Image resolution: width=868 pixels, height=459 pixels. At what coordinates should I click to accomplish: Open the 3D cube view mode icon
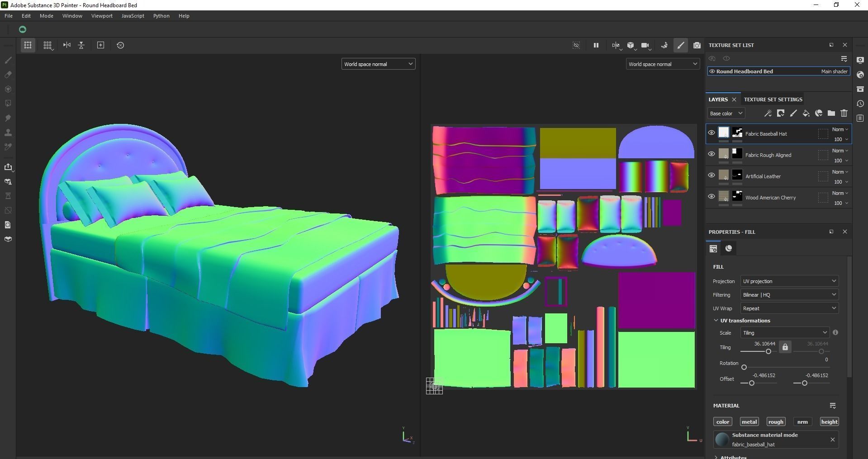point(631,45)
